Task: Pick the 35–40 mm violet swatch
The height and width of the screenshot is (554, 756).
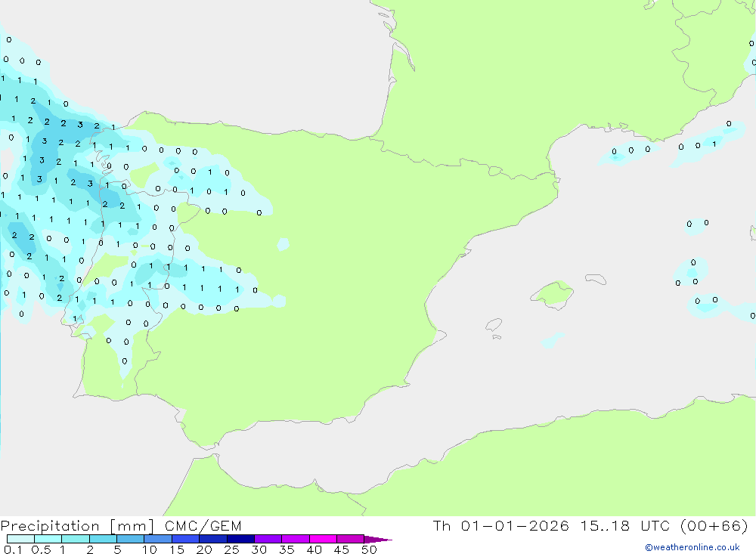Action: [296, 539]
